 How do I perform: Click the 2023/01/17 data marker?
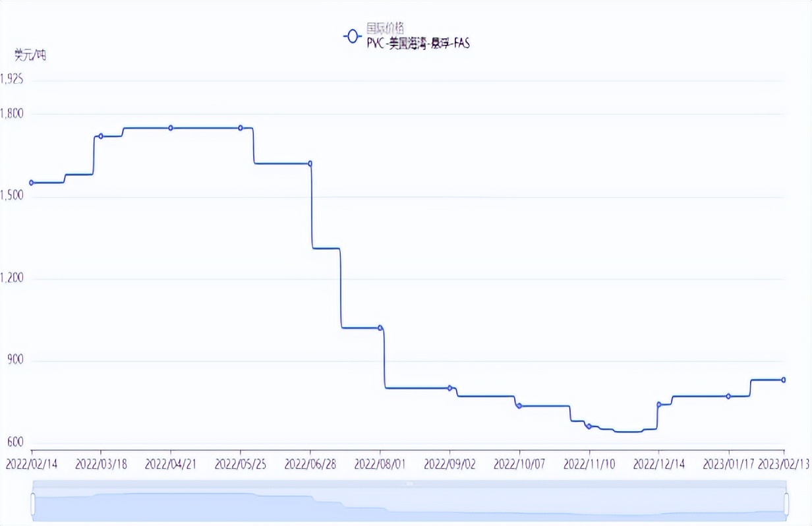pos(728,396)
